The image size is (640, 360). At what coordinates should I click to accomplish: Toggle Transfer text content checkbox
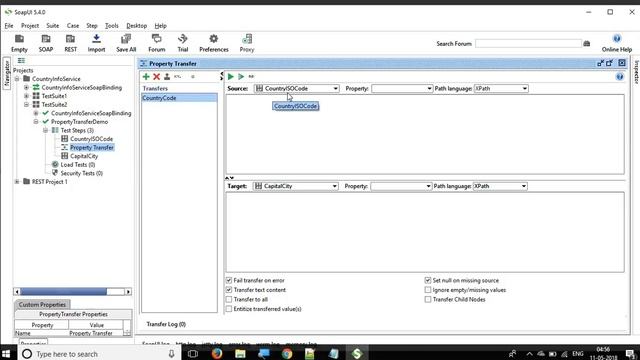click(x=229, y=290)
